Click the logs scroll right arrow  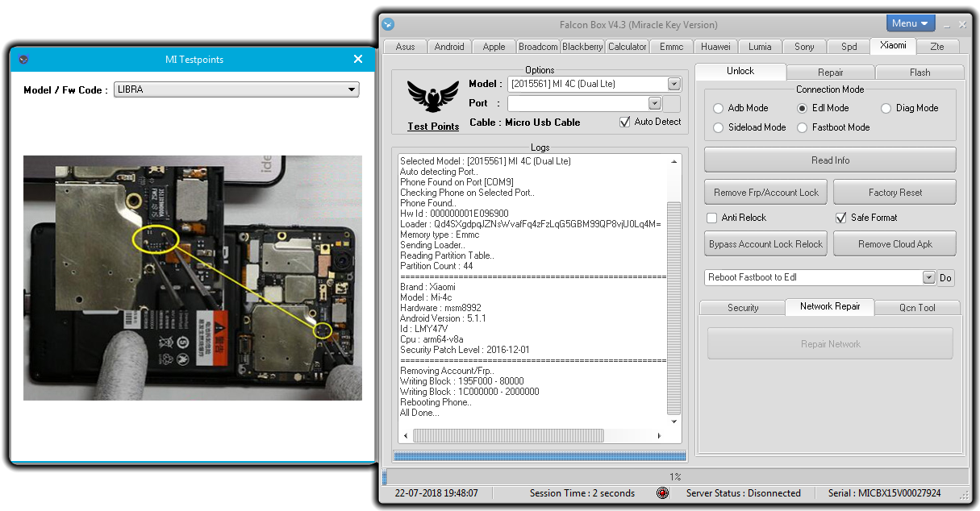(658, 436)
